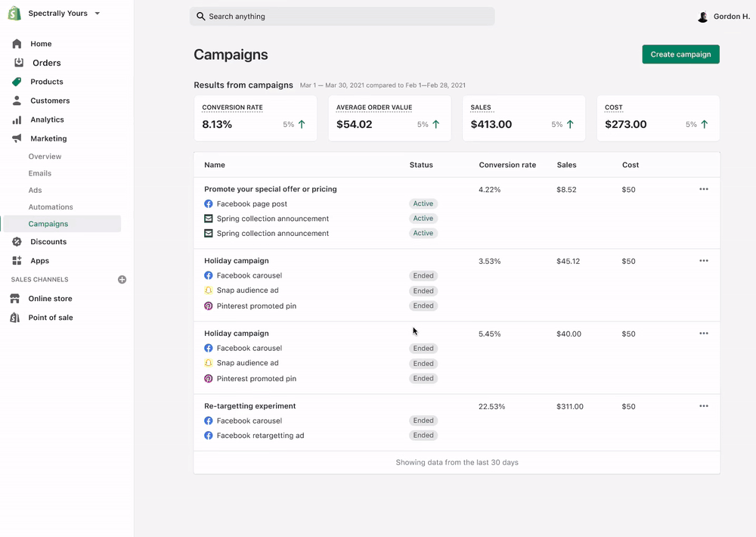Click Ended badge for Facebook retargetting ad
Screen dimensions: 756x537
coord(423,435)
